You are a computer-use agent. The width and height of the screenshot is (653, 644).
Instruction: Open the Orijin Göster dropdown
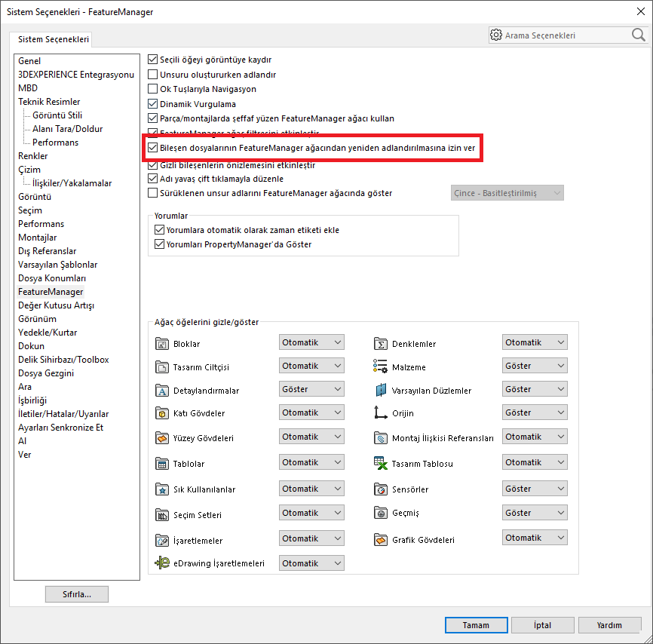click(535, 412)
